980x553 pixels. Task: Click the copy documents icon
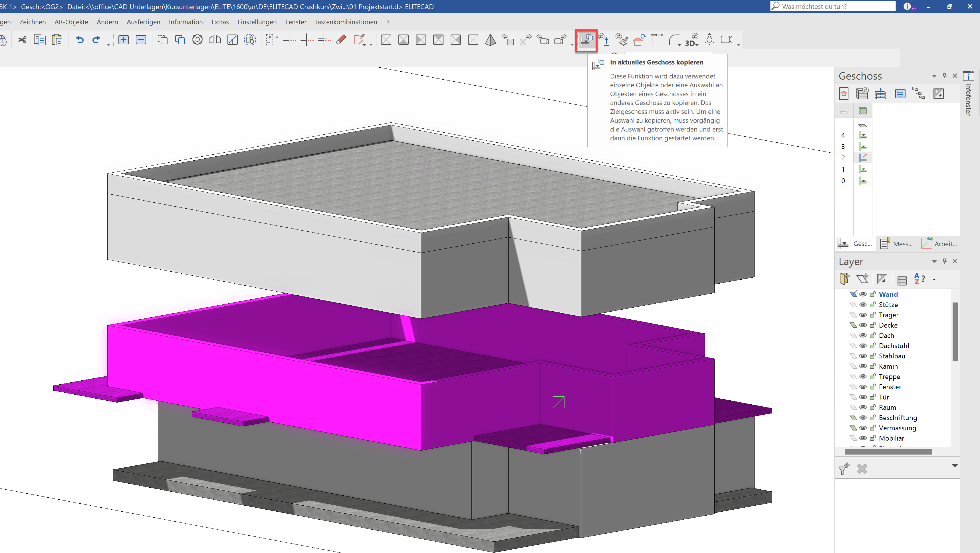[40, 40]
